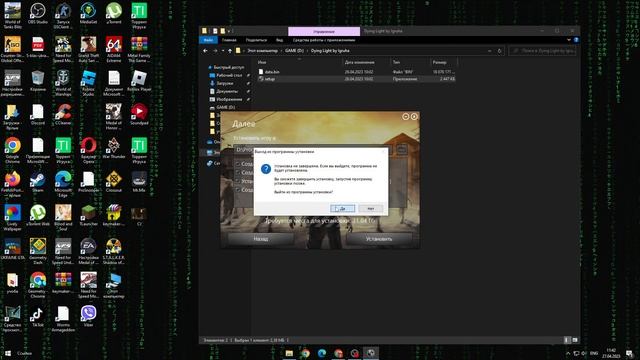The image size is (640, 360).
Task: Choose Нет in the exit dialog
Action: click(x=371, y=209)
